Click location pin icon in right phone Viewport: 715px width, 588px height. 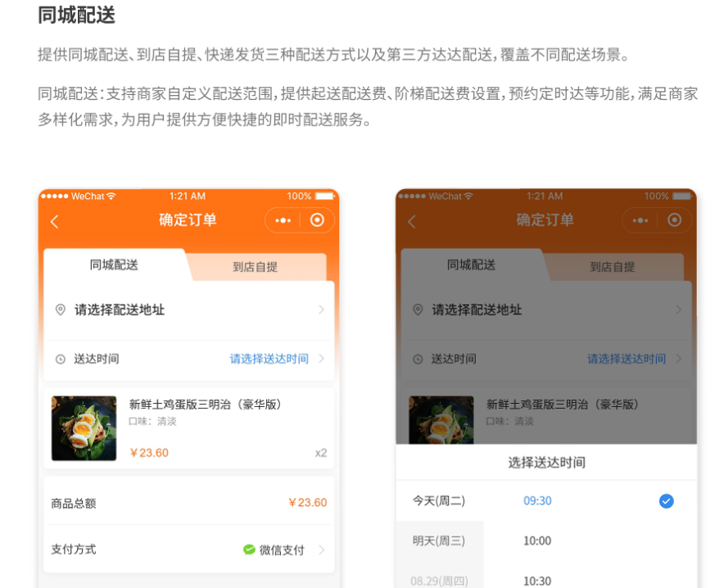(418, 310)
